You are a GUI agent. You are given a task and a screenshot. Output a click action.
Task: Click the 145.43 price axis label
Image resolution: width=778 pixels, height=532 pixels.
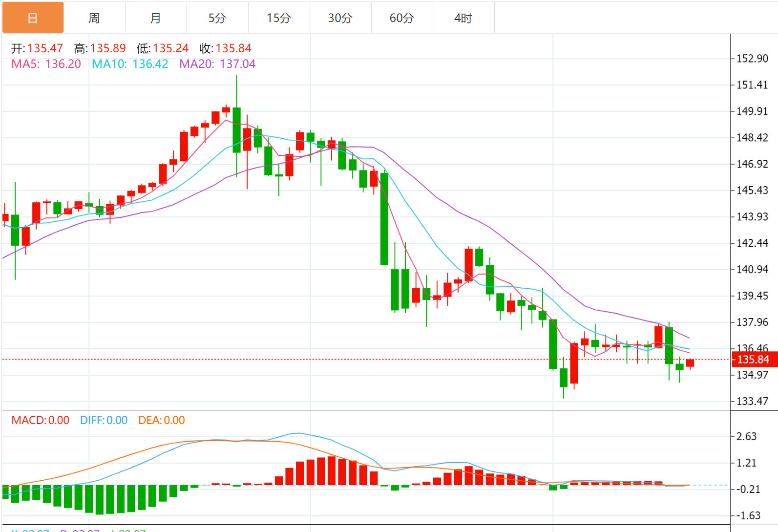(x=752, y=191)
